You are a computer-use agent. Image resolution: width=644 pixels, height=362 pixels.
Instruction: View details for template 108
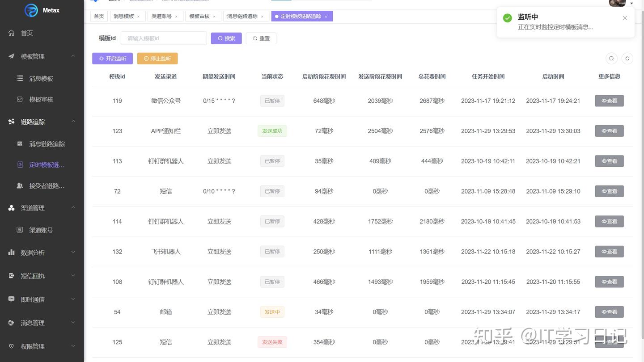point(609,282)
